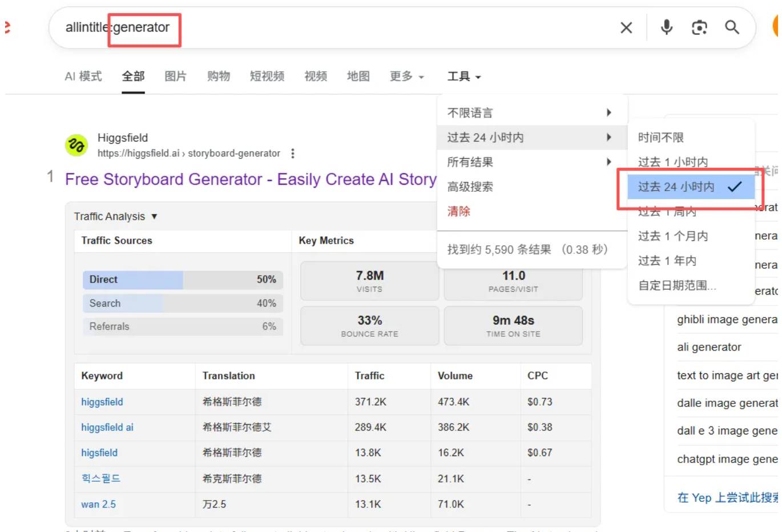Start voice search with microphone icon
The width and height of the screenshot is (782, 532).
tap(666, 27)
